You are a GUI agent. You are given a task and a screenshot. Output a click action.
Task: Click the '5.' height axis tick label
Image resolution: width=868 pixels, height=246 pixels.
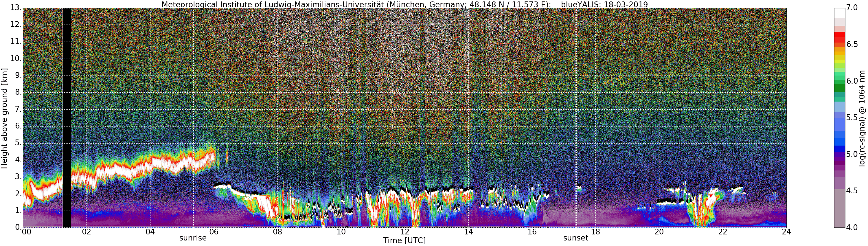pyautogui.click(x=18, y=143)
